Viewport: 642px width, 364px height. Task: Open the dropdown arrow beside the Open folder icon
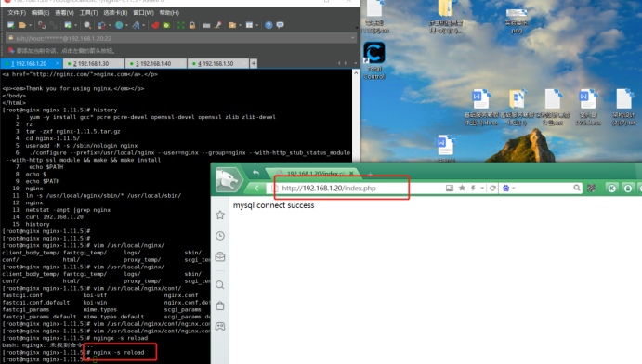click(30, 25)
